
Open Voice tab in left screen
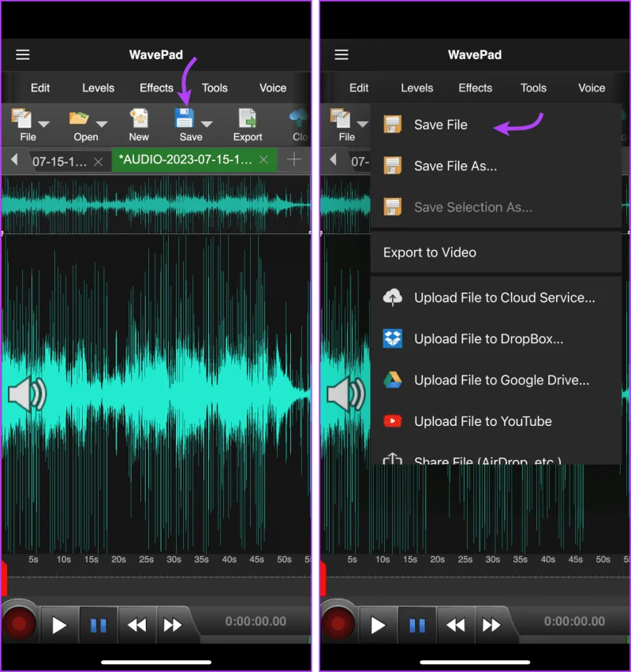click(273, 88)
